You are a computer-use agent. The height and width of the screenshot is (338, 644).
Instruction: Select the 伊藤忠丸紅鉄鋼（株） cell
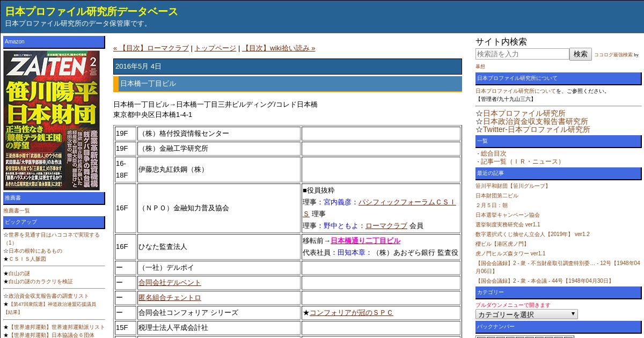pos(219,170)
